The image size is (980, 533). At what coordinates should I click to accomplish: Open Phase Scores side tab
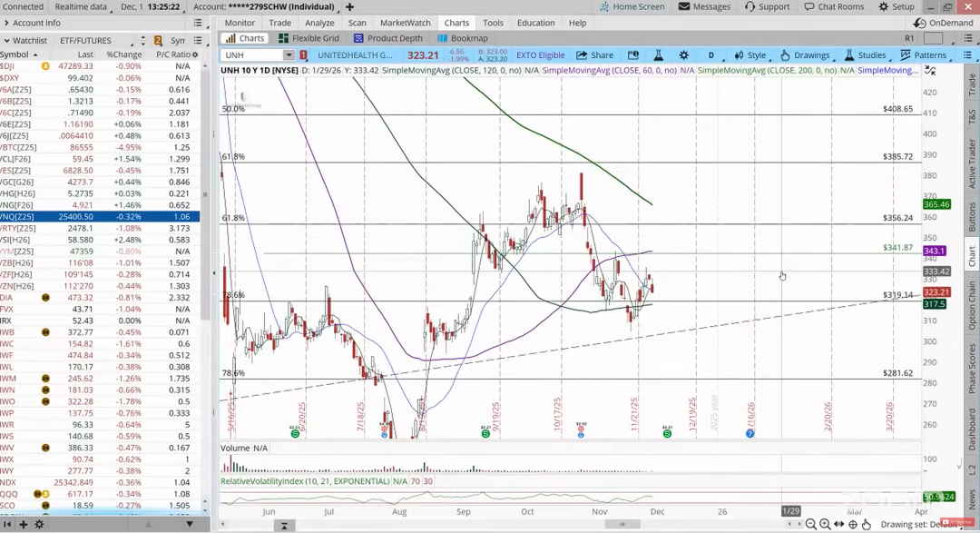pos(972,369)
